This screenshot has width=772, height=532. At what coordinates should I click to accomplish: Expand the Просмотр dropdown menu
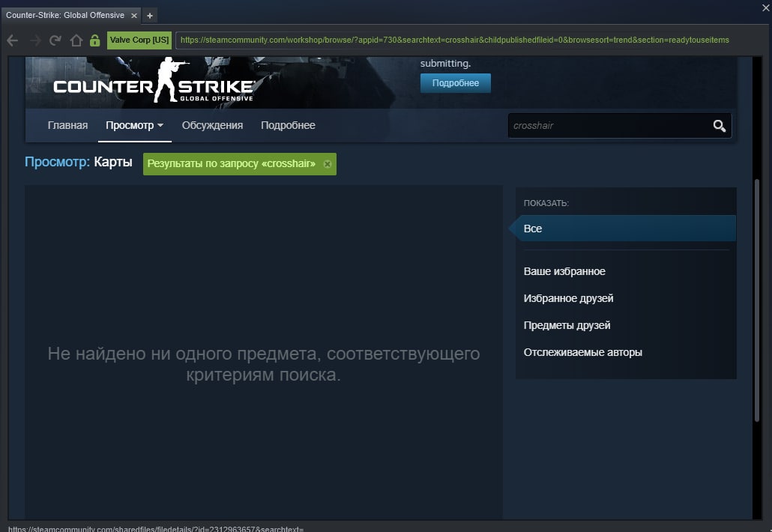pyautogui.click(x=134, y=125)
